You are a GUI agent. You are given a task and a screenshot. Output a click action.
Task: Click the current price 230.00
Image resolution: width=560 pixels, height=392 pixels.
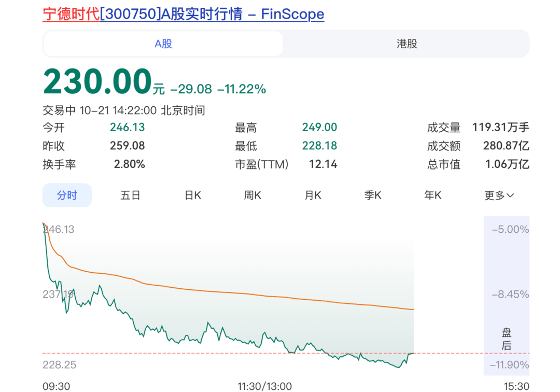[97, 81]
